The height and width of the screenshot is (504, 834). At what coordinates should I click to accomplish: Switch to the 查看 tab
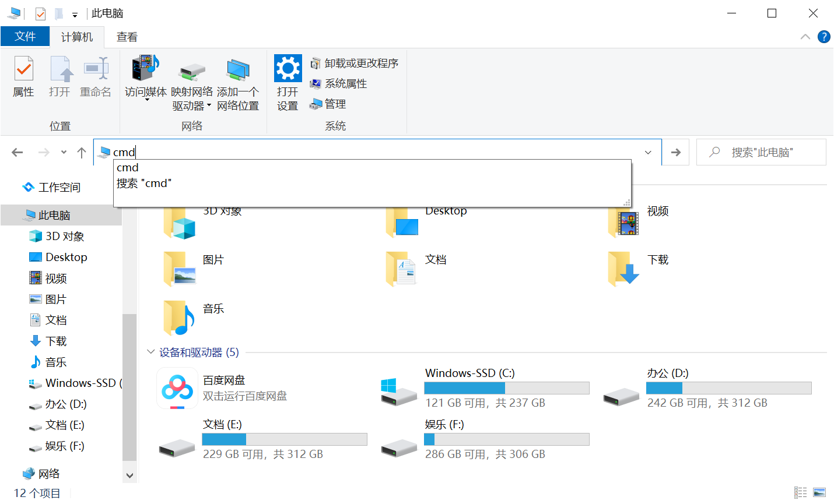tap(127, 36)
